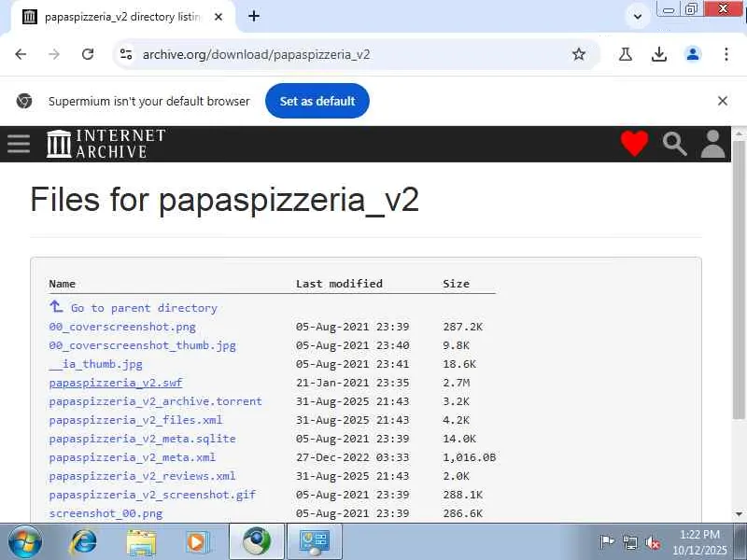Image resolution: width=747 pixels, height=560 pixels.
Task: Click the '2.7M' size value
Action: pyautogui.click(x=456, y=383)
